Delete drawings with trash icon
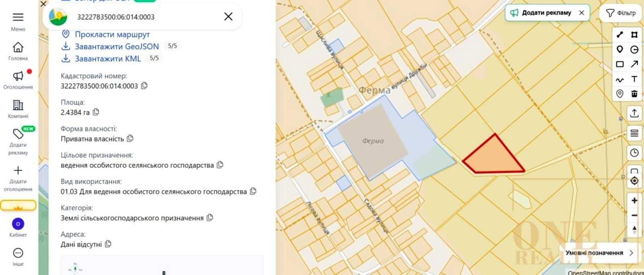Screen dimensions: 644x275 click(634, 94)
